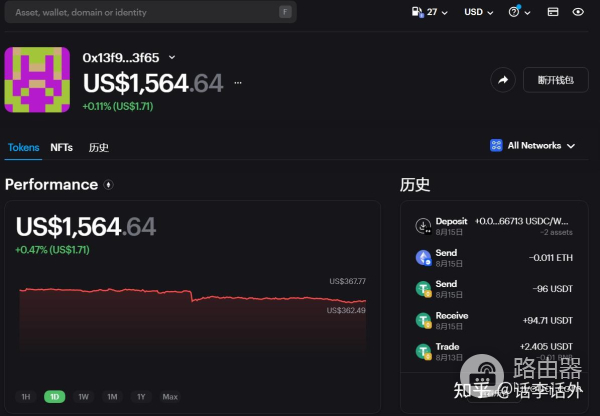
Task: Click the performance chart line
Action: [192, 295]
